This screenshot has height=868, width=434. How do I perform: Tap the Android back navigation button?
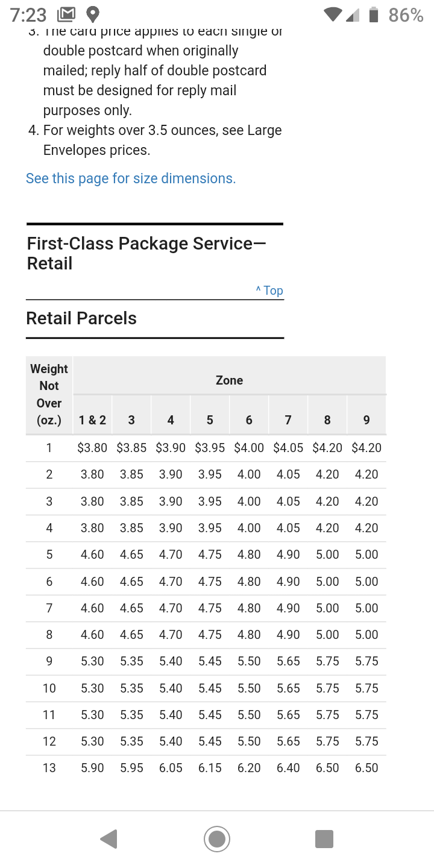click(x=109, y=838)
